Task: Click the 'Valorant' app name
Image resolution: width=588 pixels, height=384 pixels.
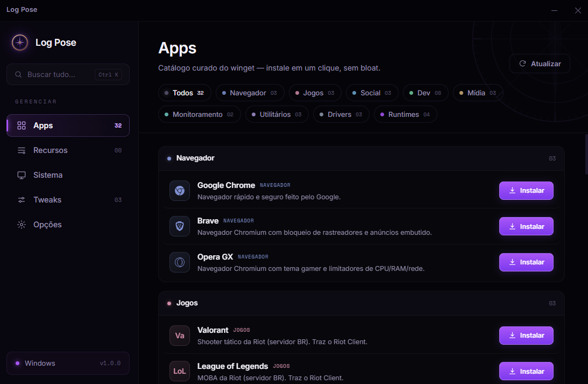Action: [212, 330]
